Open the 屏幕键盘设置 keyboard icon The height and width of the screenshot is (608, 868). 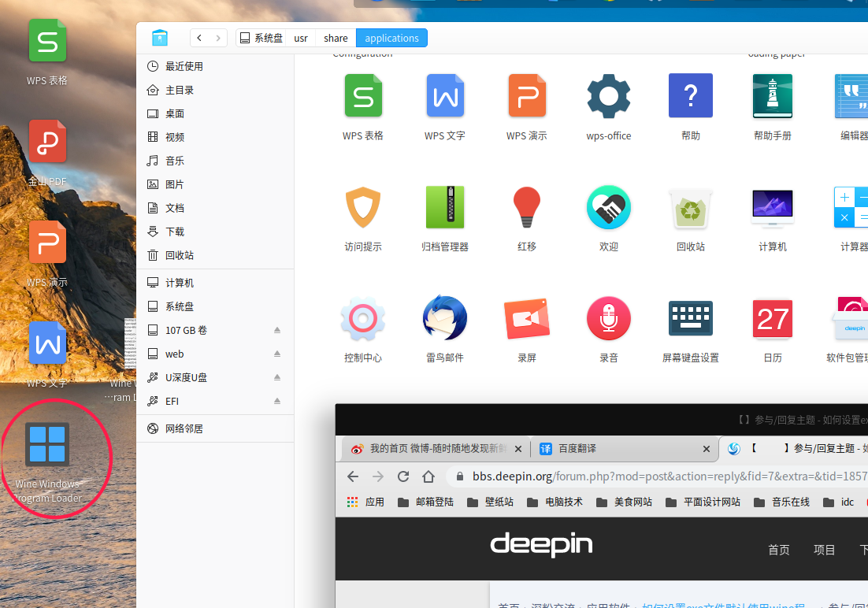pyautogui.click(x=690, y=318)
